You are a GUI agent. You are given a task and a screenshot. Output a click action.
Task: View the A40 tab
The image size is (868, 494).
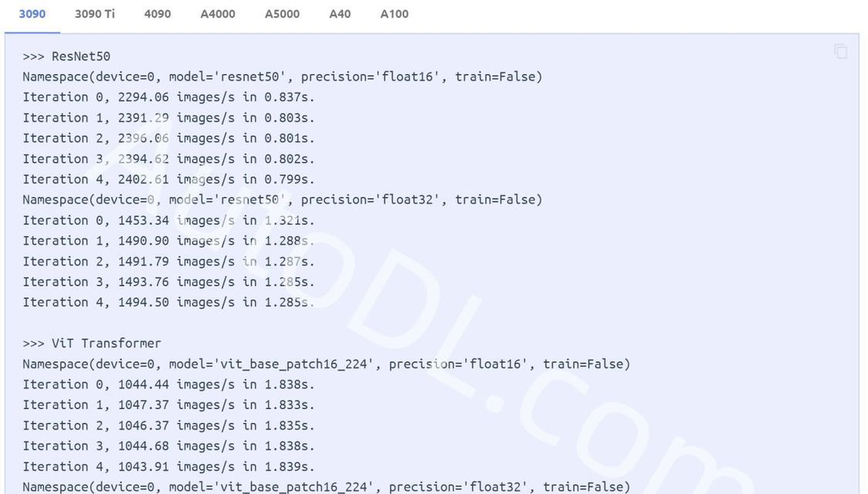coord(340,14)
